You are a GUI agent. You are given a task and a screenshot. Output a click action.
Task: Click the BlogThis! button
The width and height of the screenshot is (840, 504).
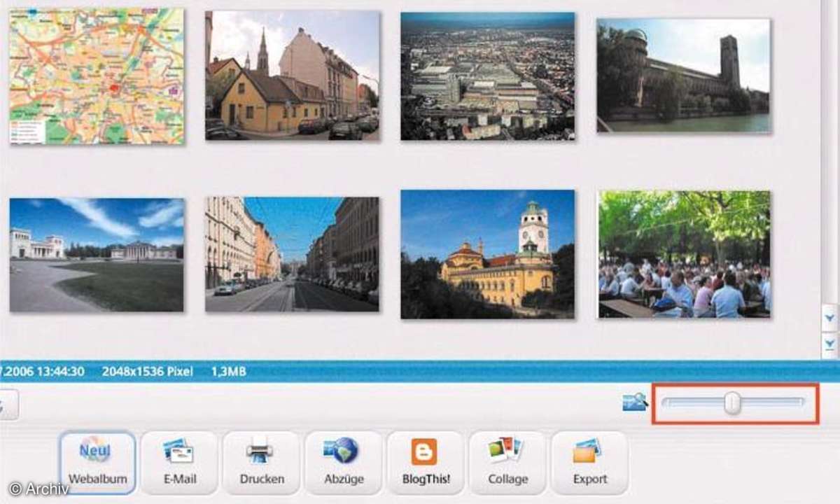click(x=426, y=463)
